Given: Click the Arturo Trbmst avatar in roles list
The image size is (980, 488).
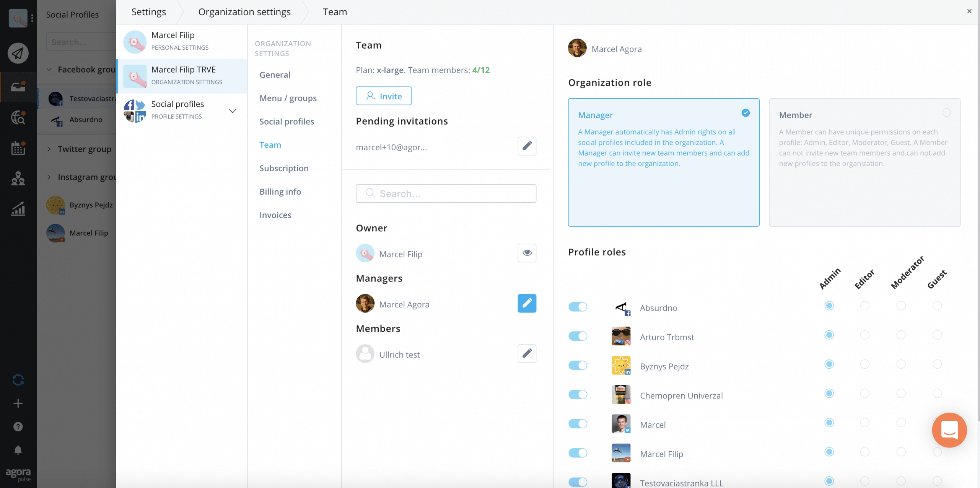Looking at the screenshot, I should coord(621,336).
